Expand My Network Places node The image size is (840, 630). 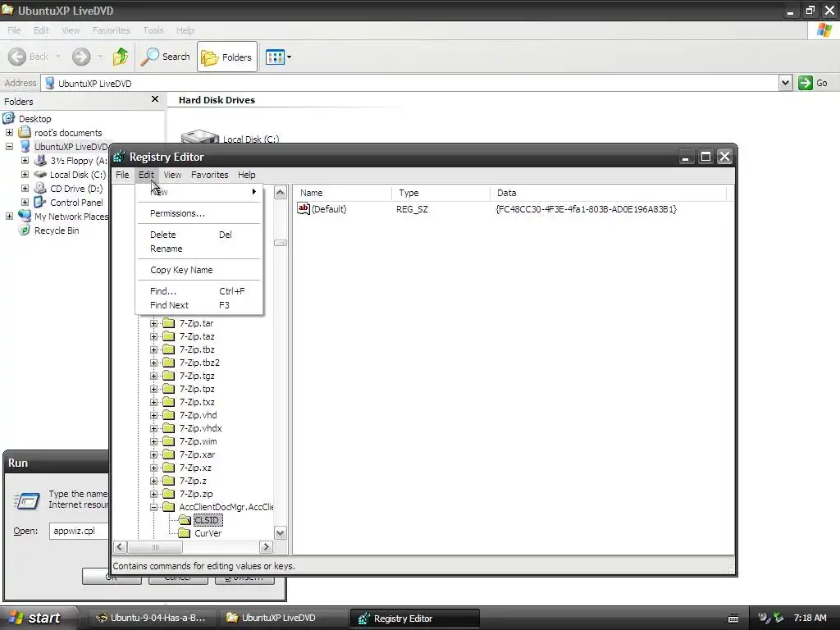[x=9, y=216]
